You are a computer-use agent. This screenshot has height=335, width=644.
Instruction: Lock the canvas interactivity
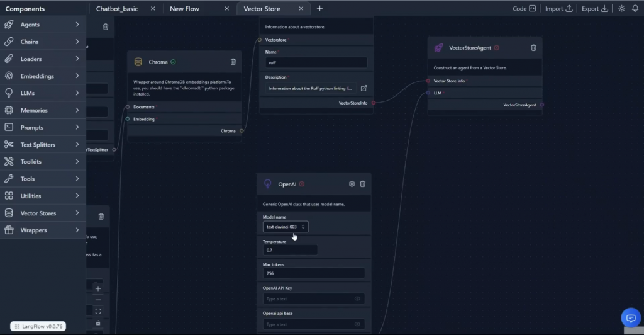97,323
